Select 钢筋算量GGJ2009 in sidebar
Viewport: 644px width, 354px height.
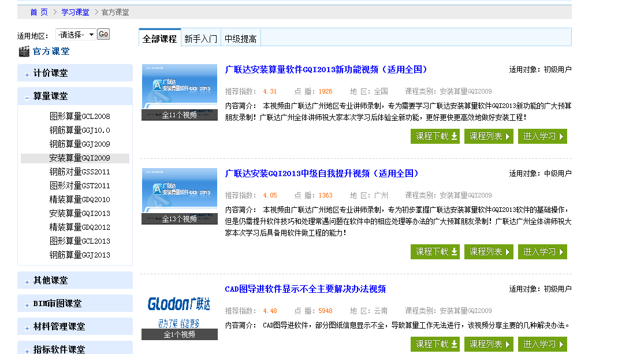[x=80, y=144]
